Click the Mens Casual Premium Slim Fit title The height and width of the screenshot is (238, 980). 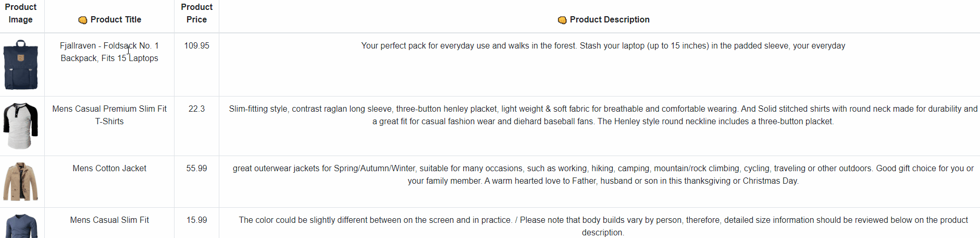109,115
